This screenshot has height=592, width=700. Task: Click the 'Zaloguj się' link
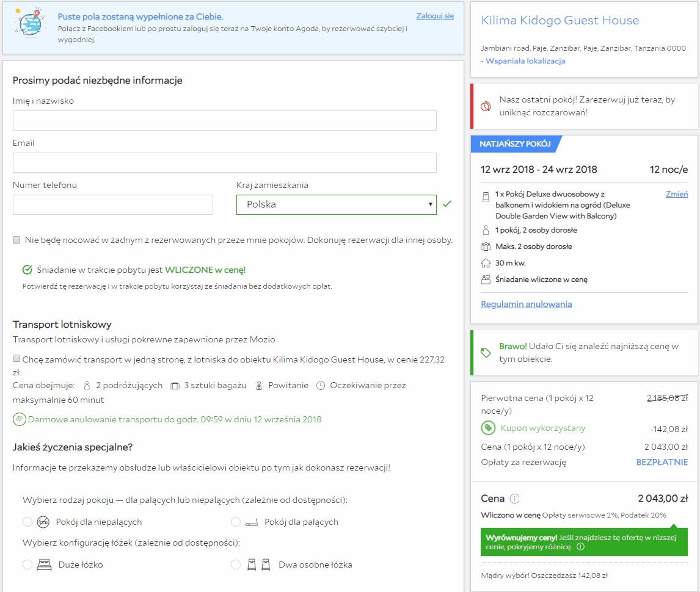(435, 16)
